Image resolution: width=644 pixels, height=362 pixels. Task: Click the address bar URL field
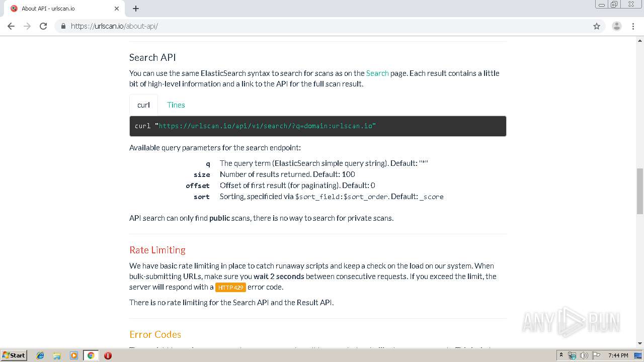click(322, 26)
